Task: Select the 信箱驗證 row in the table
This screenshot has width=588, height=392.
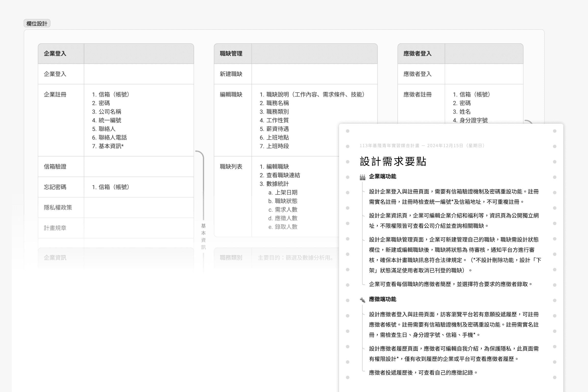Action: pyautogui.click(x=55, y=167)
